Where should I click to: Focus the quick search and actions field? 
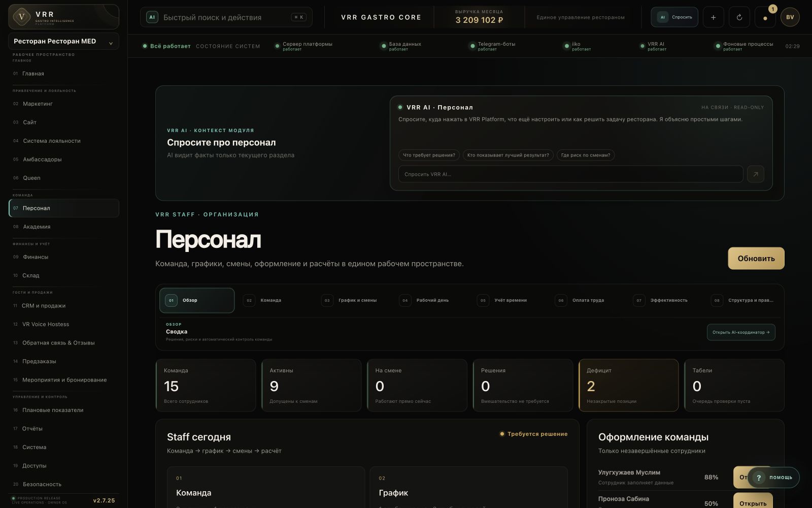pyautogui.click(x=226, y=17)
